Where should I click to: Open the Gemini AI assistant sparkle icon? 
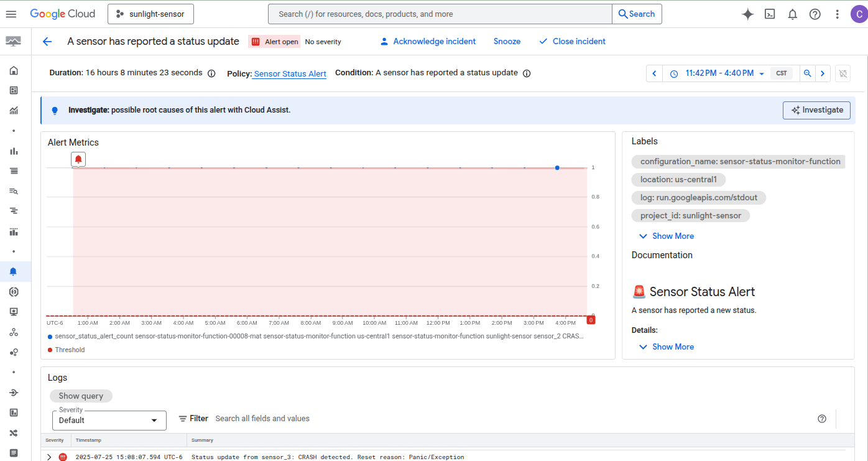click(747, 14)
